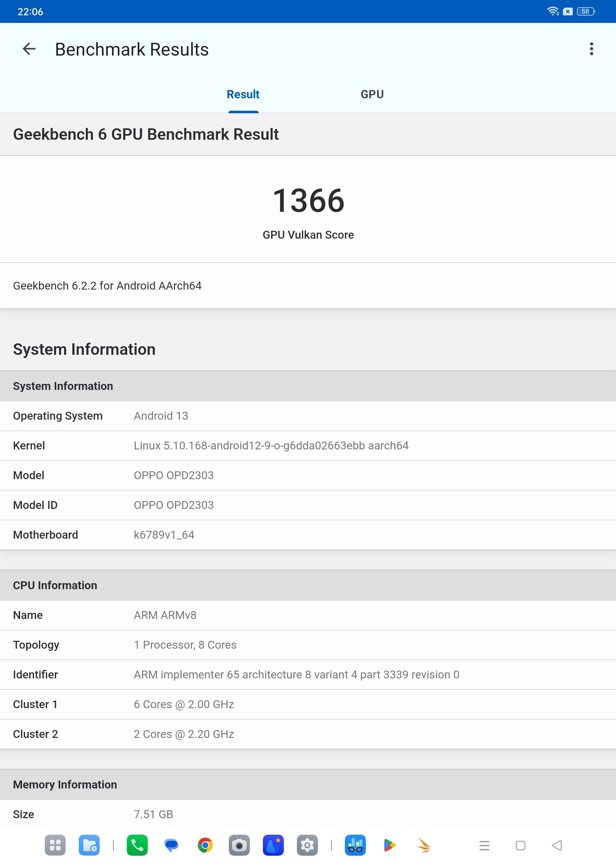
Task: Tap the recent apps menu button
Action: (484, 845)
